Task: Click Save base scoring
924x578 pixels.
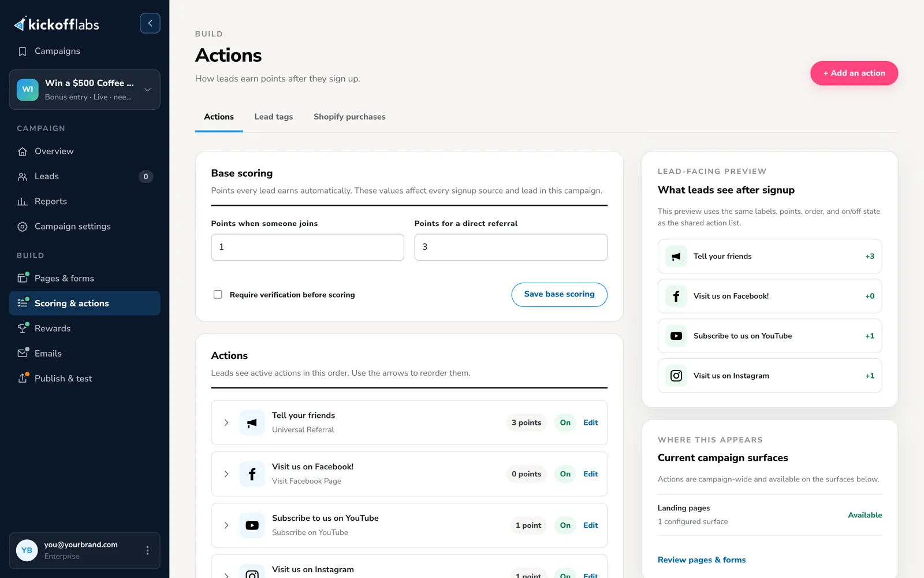Action: [559, 294]
